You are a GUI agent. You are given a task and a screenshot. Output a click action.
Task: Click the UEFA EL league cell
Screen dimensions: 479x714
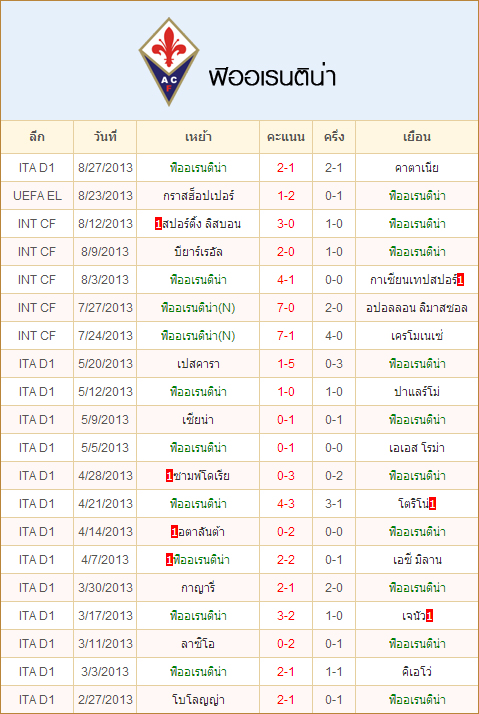[x=37, y=196]
